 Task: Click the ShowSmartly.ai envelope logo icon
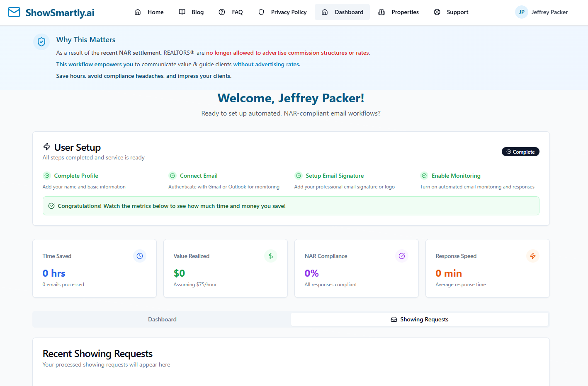pos(14,12)
